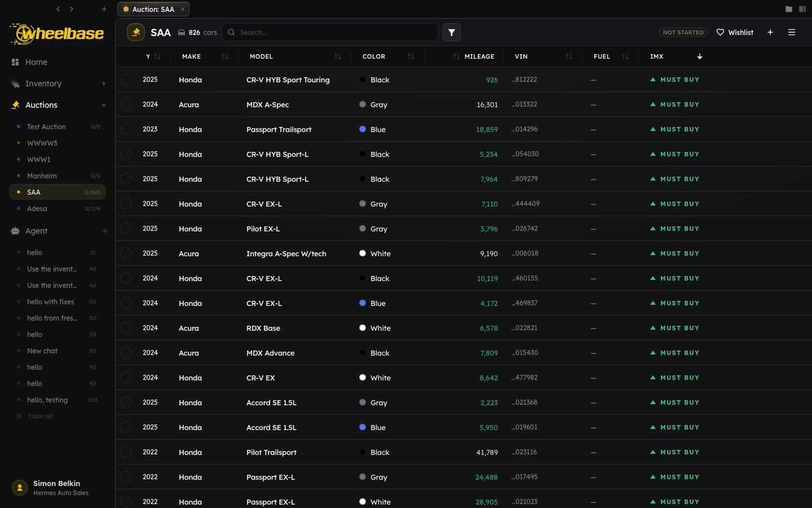Click the up-triangle for CR-V HYB Sport Touring
This screenshot has width=812, height=508.
click(x=653, y=80)
